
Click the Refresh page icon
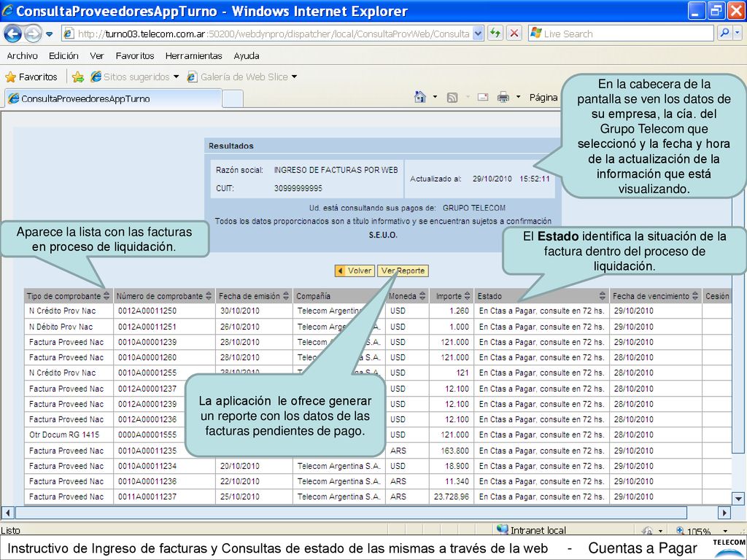[x=495, y=34]
